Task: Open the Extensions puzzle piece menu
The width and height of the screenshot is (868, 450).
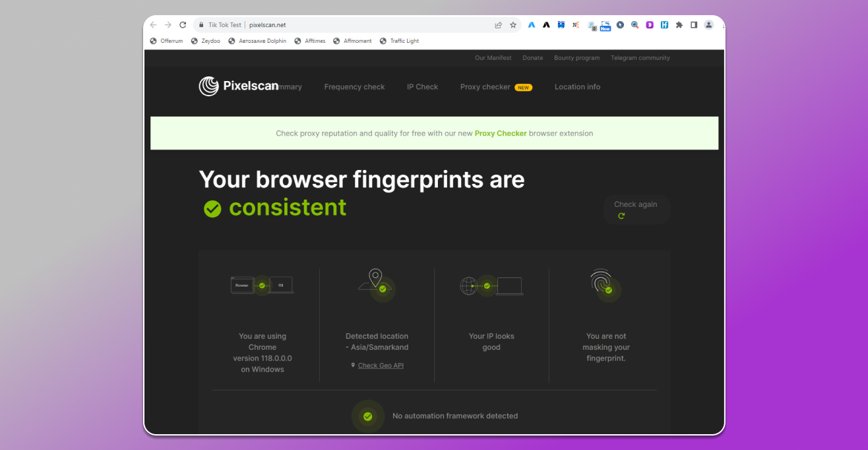Action: [x=679, y=25]
